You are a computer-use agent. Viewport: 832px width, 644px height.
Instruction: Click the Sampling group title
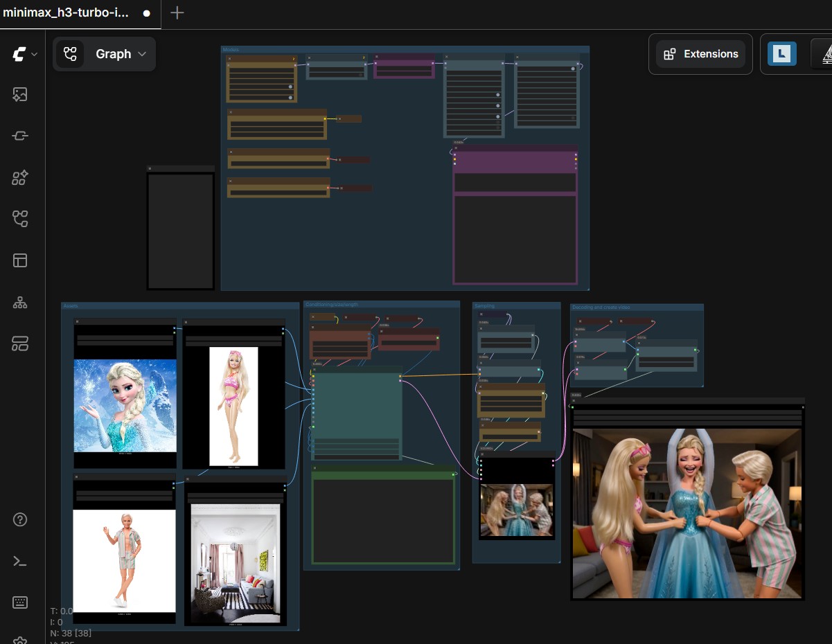tap(484, 305)
